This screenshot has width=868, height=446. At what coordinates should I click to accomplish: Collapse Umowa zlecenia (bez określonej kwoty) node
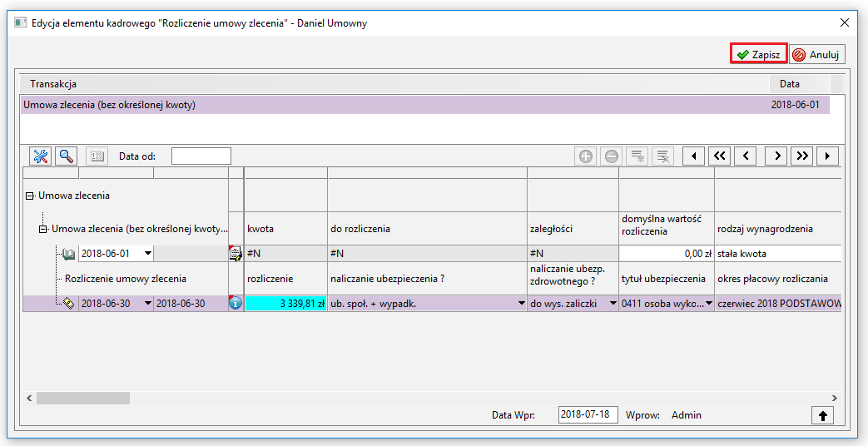tap(43, 229)
